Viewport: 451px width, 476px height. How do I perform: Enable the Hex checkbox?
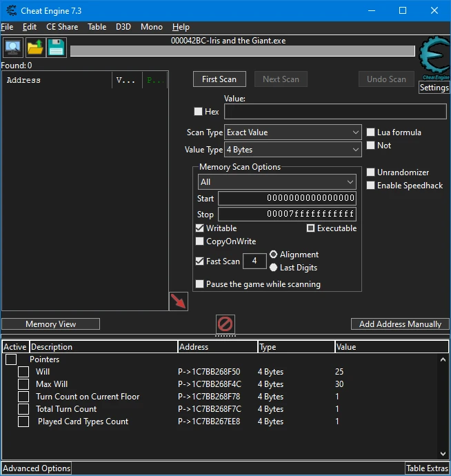tap(199, 112)
